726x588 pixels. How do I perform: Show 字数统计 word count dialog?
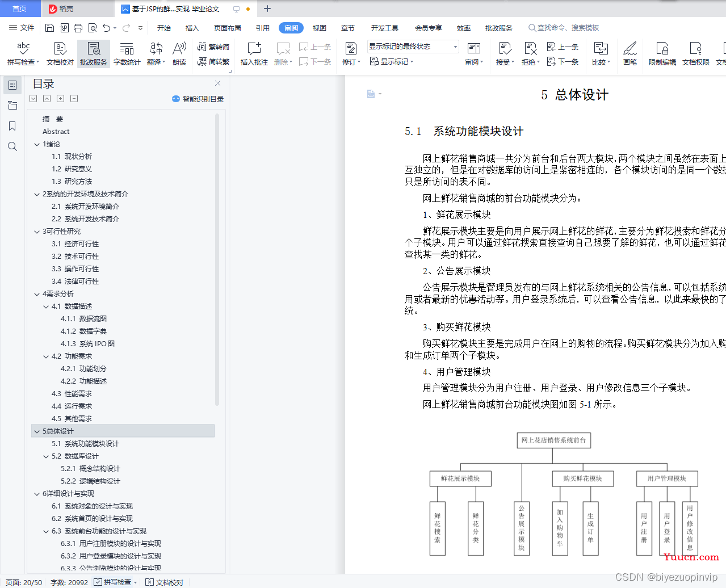click(x=127, y=54)
